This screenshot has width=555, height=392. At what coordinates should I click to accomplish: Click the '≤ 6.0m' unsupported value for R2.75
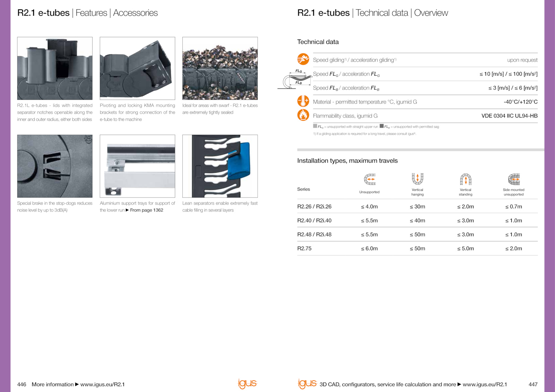point(369,249)
